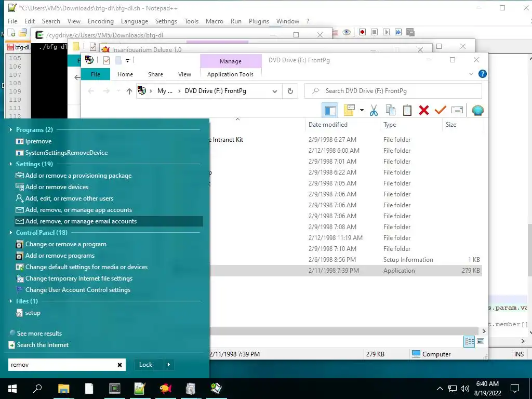Open the arrow menu beside Lock
The width and height of the screenshot is (532, 399).
(169, 365)
